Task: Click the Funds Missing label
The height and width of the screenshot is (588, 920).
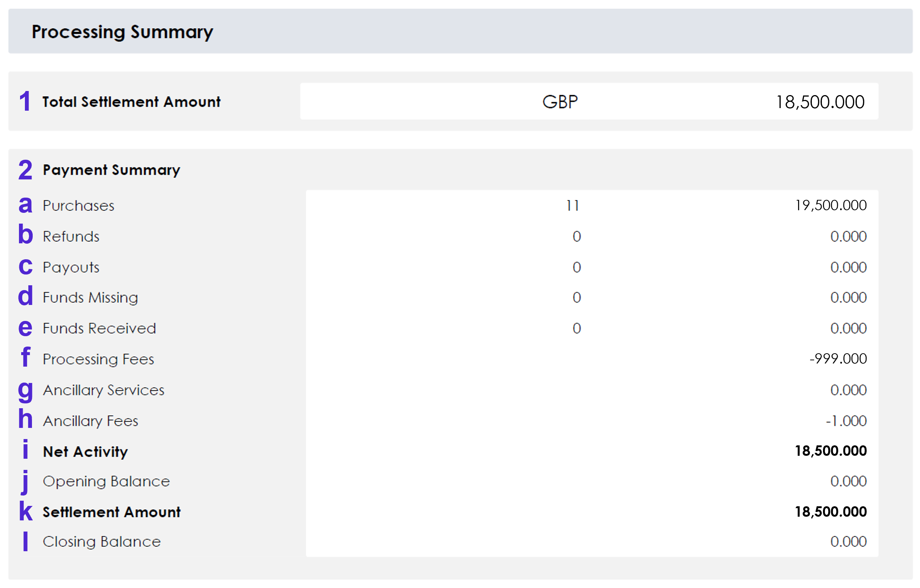Action: click(90, 298)
